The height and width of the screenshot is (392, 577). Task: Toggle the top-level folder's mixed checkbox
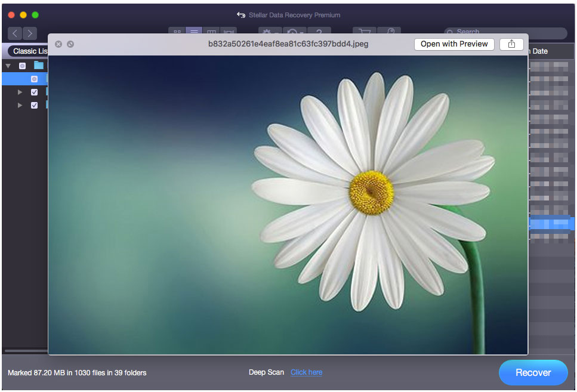pos(23,66)
